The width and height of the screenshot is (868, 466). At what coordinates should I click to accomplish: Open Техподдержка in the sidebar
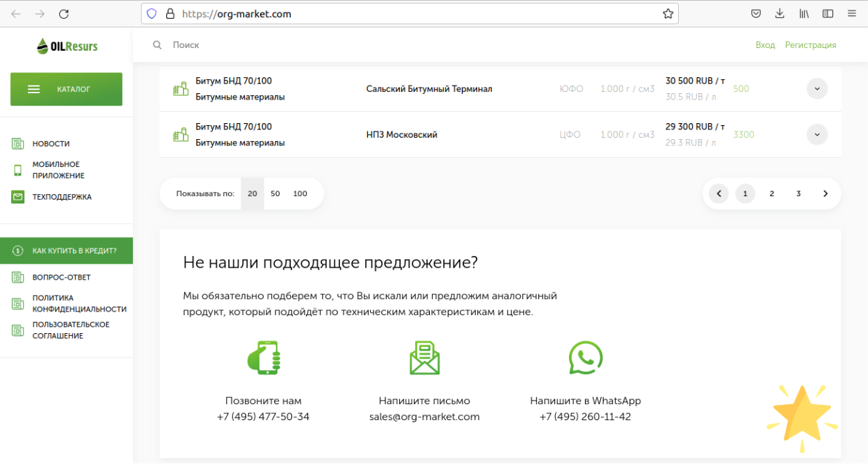click(x=61, y=197)
